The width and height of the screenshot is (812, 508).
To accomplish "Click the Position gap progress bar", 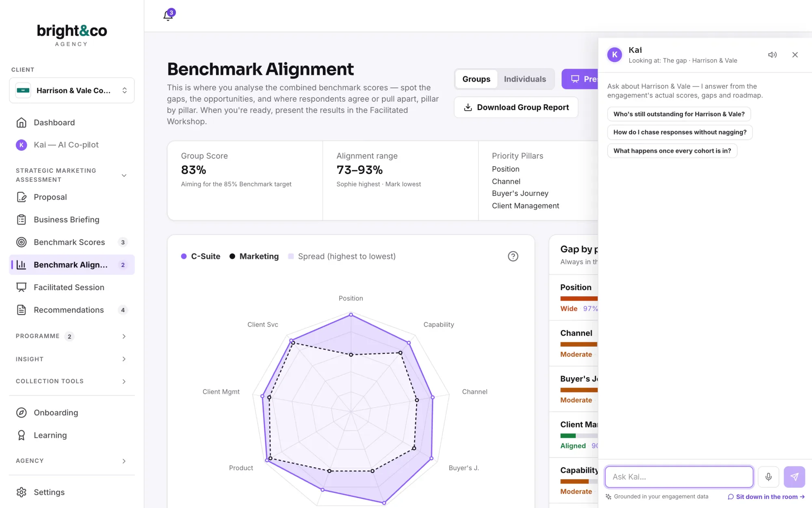I will [x=579, y=299].
